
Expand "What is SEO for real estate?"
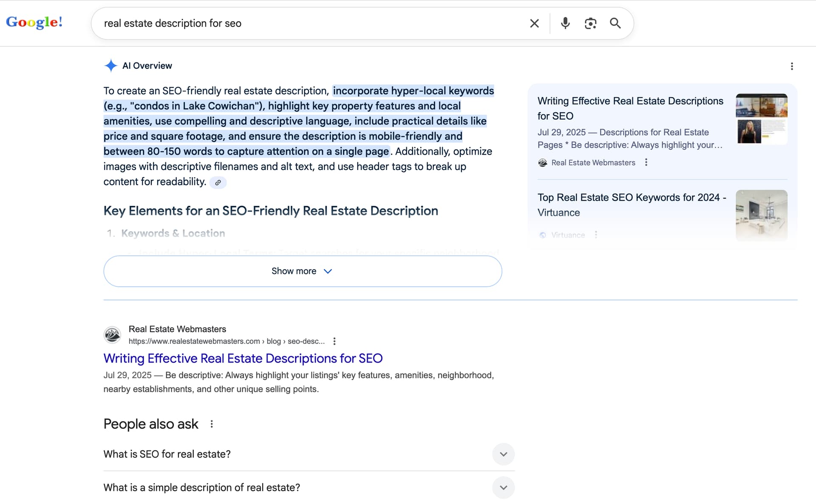coord(503,454)
